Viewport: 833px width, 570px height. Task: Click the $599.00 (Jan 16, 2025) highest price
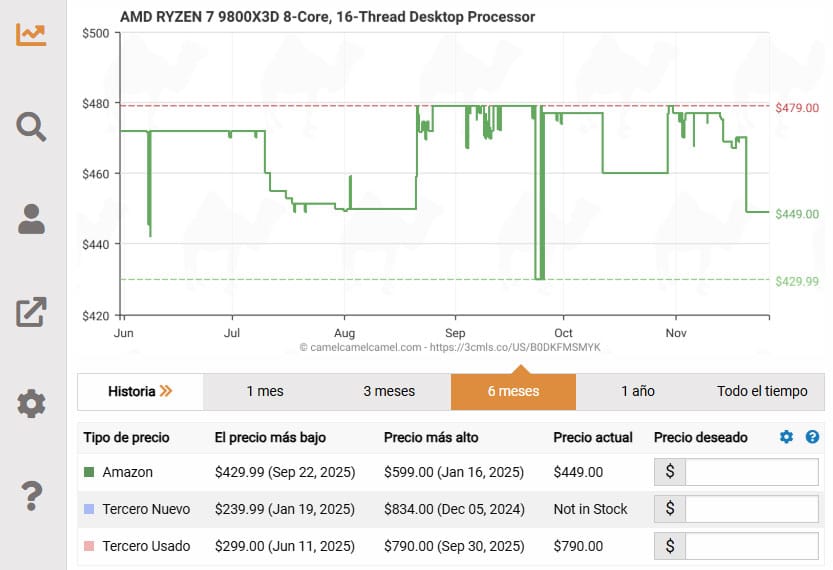pos(454,472)
